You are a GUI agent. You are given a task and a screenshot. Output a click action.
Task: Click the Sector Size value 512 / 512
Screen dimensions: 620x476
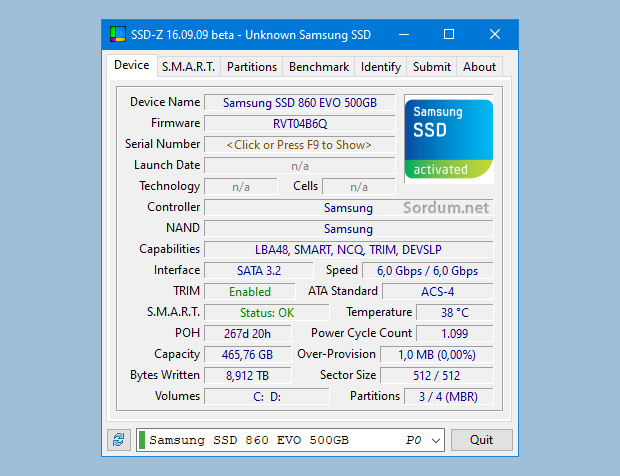pyautogui.click(x=437, y=375)
